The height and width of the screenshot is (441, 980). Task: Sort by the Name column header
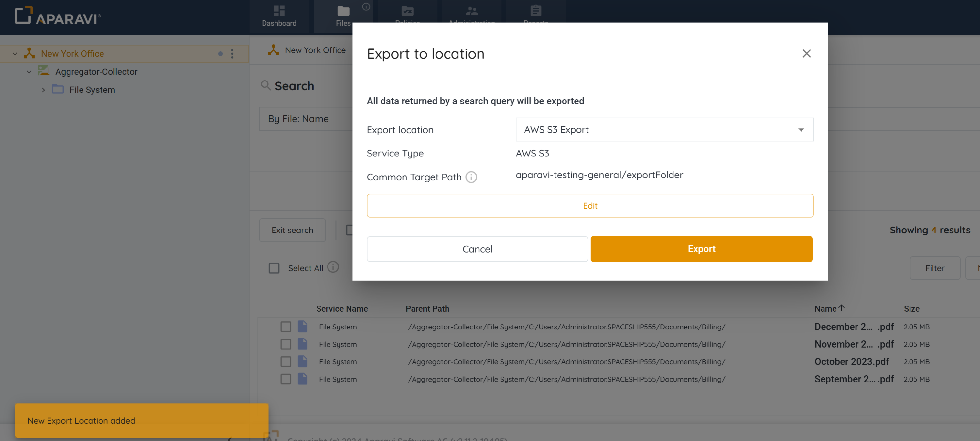[825, 309]
